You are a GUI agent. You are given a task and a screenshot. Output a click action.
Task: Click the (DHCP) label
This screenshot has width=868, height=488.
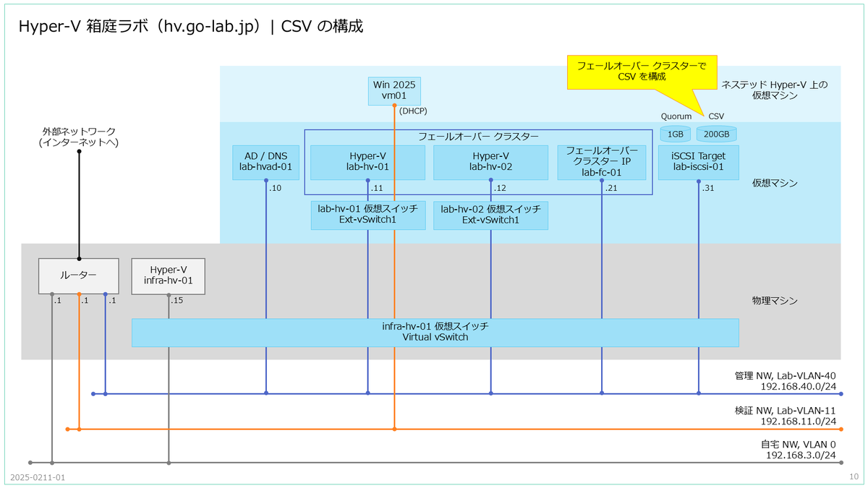(x=414, y=111)
